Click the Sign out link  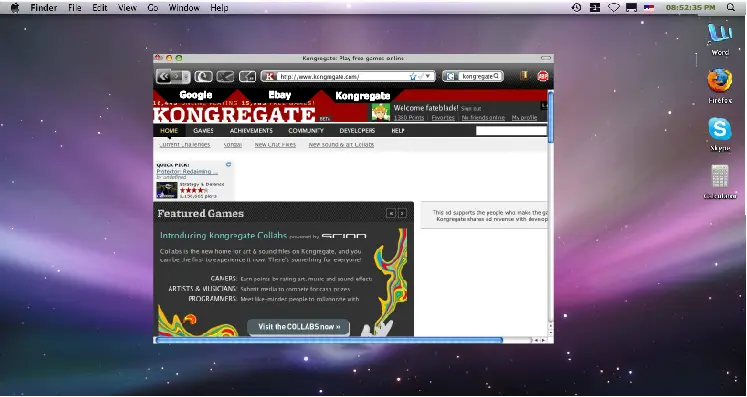[x=471, y=109]
